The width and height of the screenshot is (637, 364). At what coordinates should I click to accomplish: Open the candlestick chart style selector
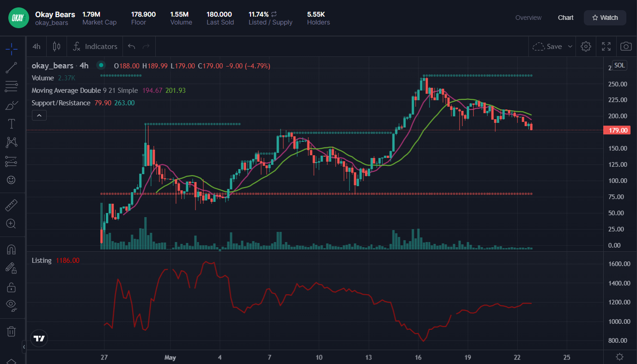click(x=57, y=46)
